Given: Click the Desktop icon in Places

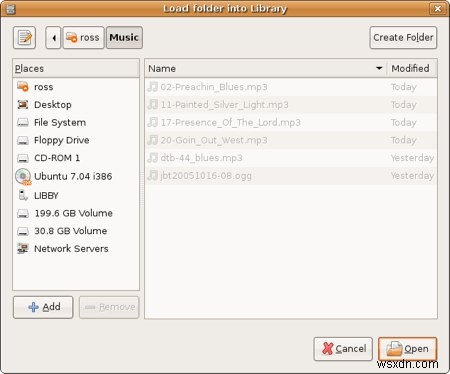Looking at the screenshot, I should 23,105.
